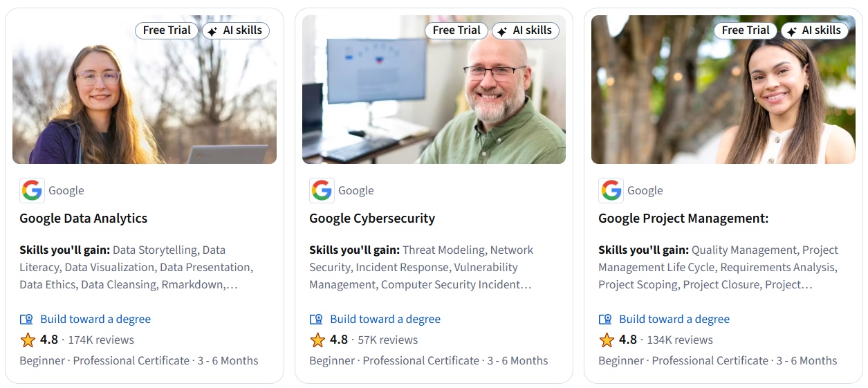
Task: Click star rating icon on Cybersecurity card
Action: (317, 340)
